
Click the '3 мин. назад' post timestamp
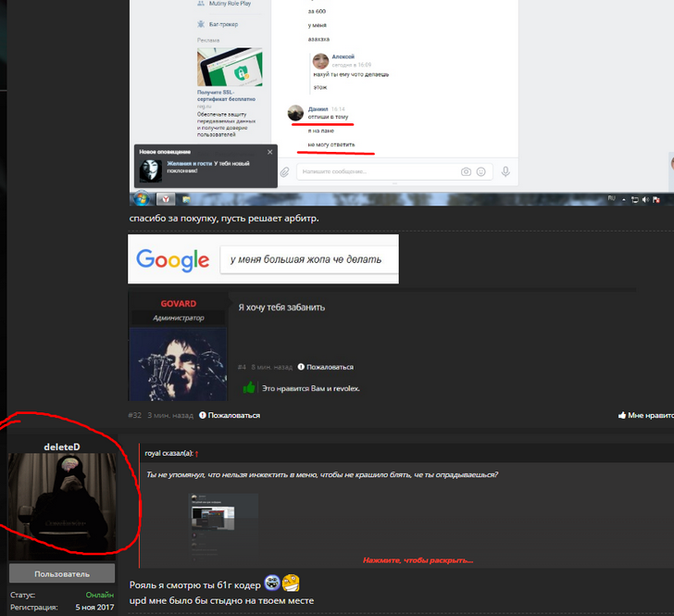(x=170, y=415)
